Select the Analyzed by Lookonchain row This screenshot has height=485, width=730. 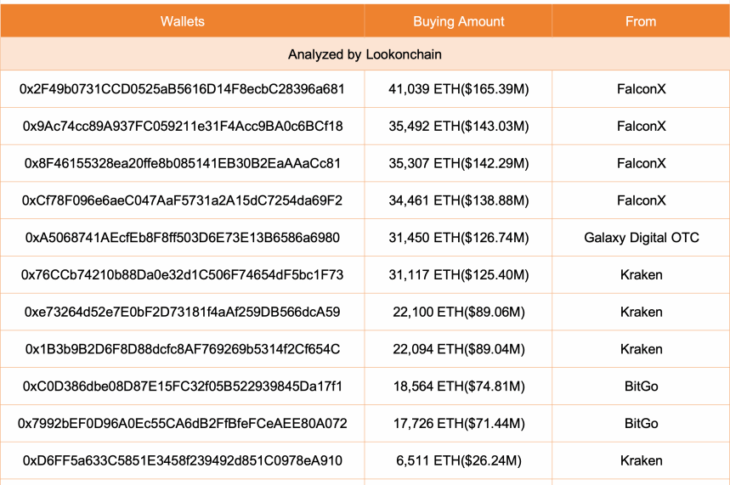(365, 54)
